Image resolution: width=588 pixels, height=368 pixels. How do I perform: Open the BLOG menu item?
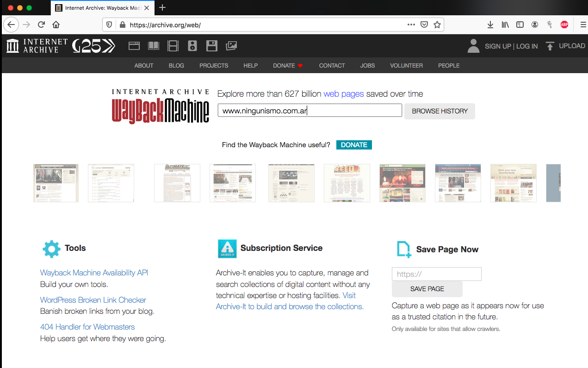point(176,66)
